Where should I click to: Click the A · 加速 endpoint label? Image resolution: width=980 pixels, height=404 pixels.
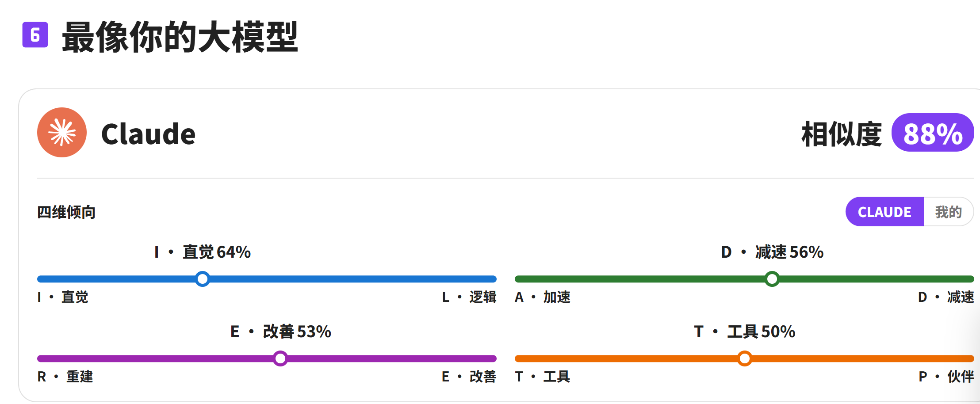[543, 297]
